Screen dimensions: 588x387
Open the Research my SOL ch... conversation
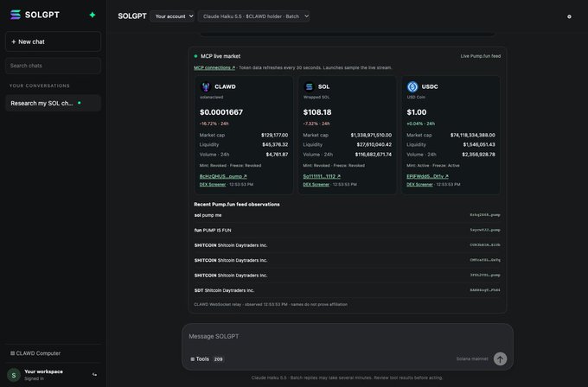pyautogui.click(x=53, y=103)
